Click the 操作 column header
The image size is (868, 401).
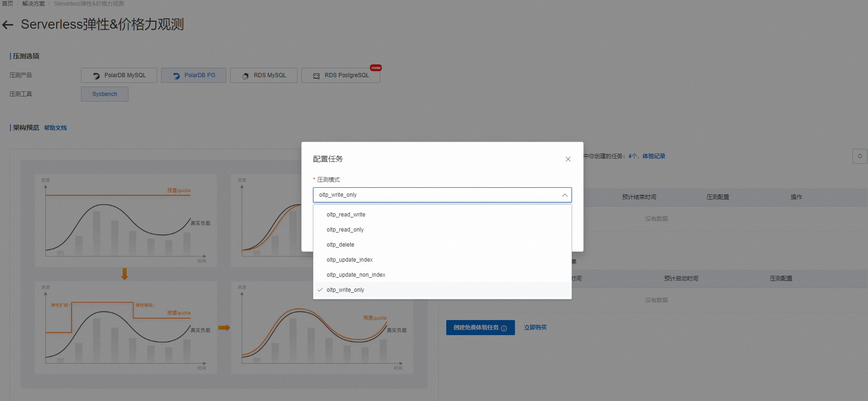coord(796,197)
